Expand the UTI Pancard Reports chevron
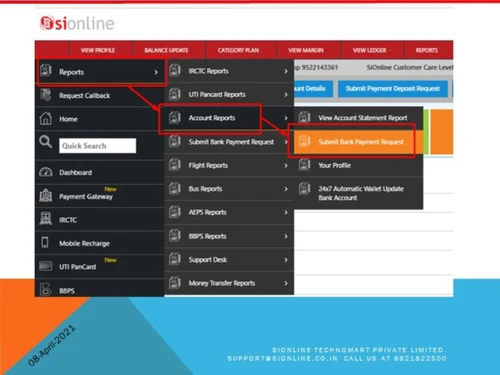The image size is (500, 375). (x=286, y=95)
